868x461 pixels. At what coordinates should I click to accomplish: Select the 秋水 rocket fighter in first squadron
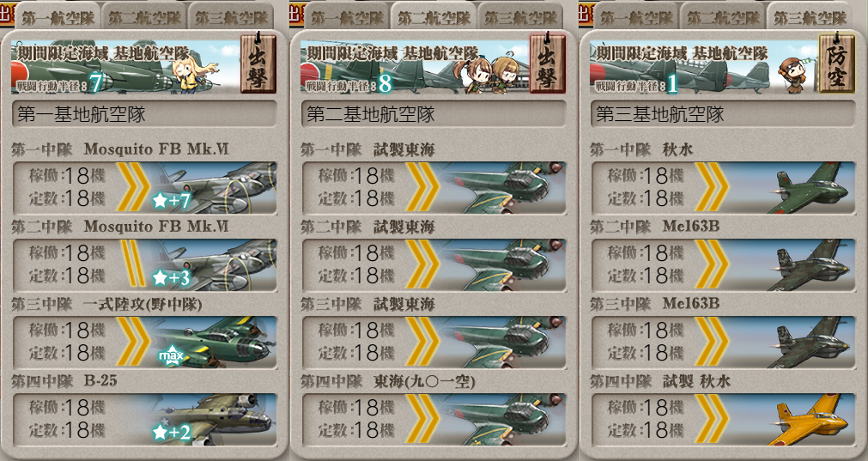click(723, 188)
